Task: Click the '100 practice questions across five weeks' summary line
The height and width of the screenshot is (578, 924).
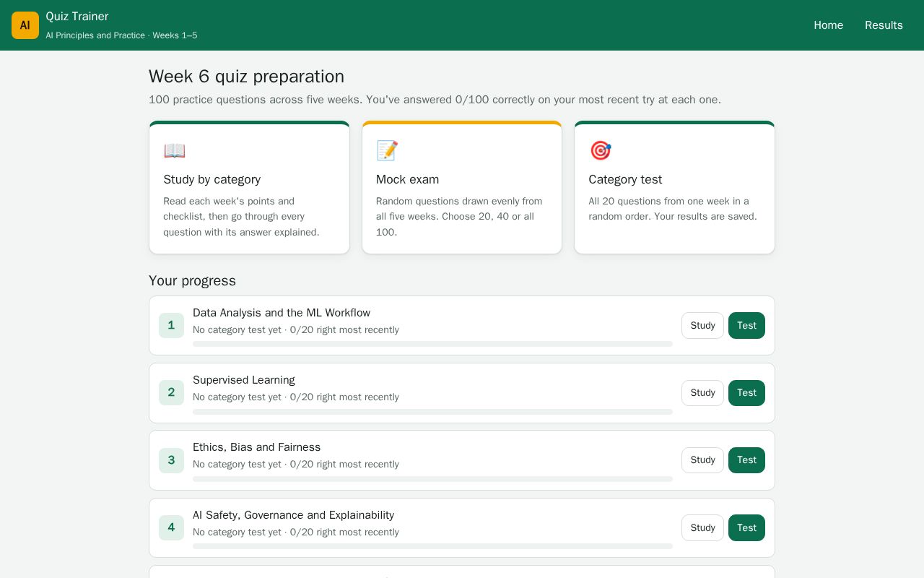Action: point(435,100)
